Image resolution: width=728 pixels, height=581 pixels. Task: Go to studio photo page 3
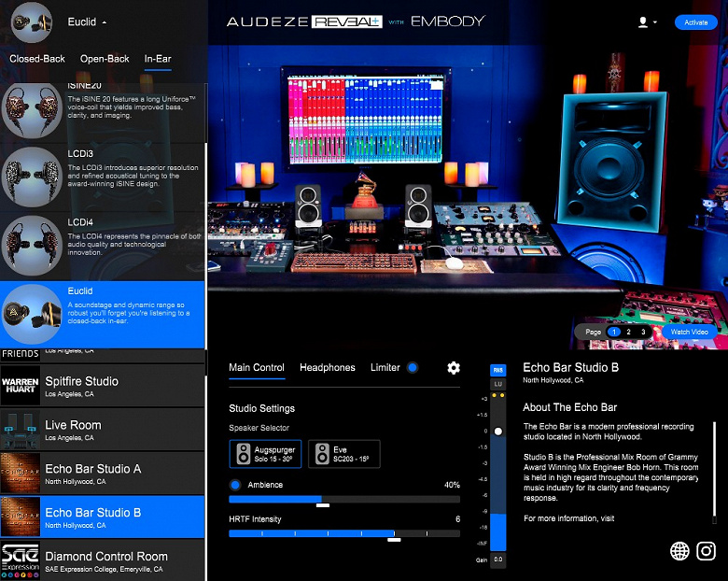click(x=643, y=332)
